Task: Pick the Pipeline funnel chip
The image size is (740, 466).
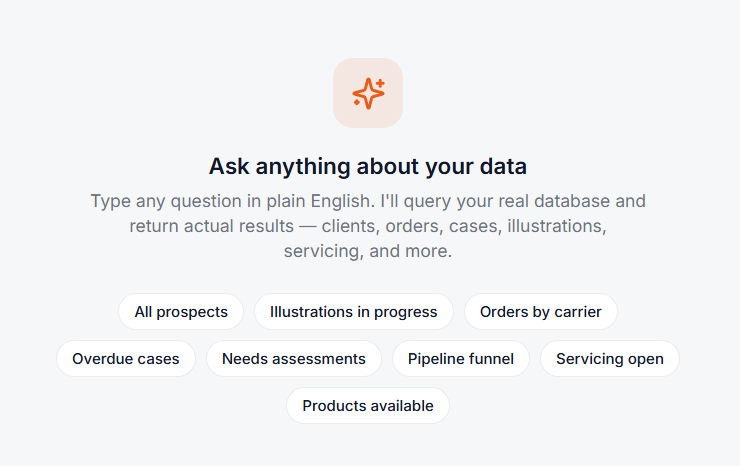Action: (x=461, y=359)
